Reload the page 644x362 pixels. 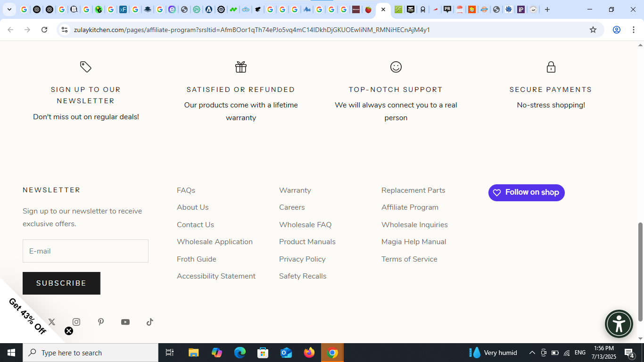[44, 30]
